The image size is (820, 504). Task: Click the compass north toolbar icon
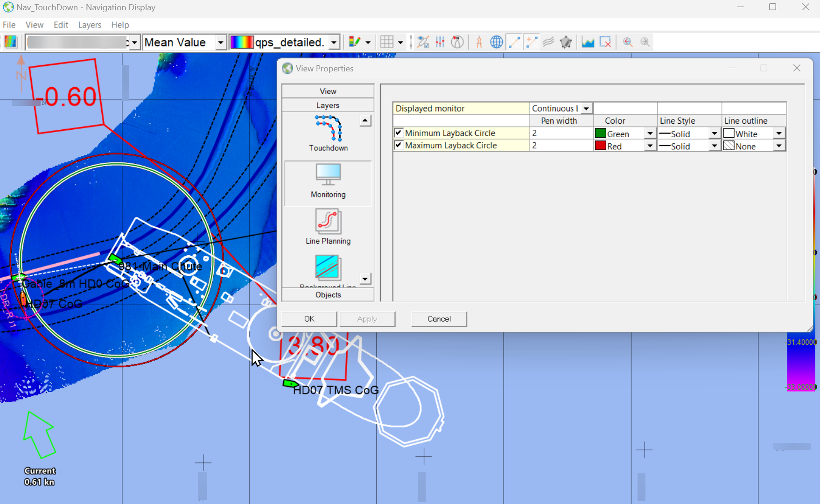(457, 42)
